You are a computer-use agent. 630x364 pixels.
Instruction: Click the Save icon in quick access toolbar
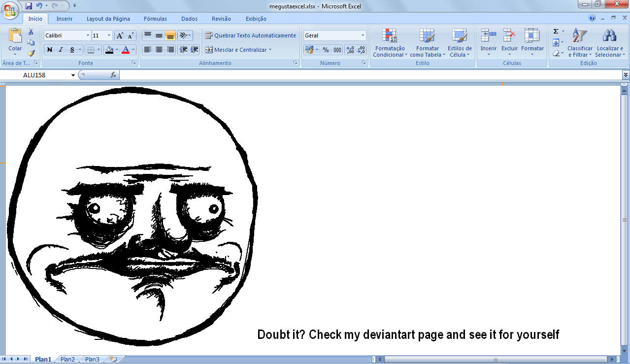tap(29, 6)
